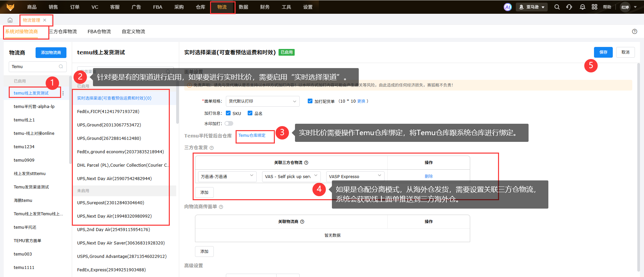644x277 pixels.
Task: Open the notifications bell
Action: (582, 7)
